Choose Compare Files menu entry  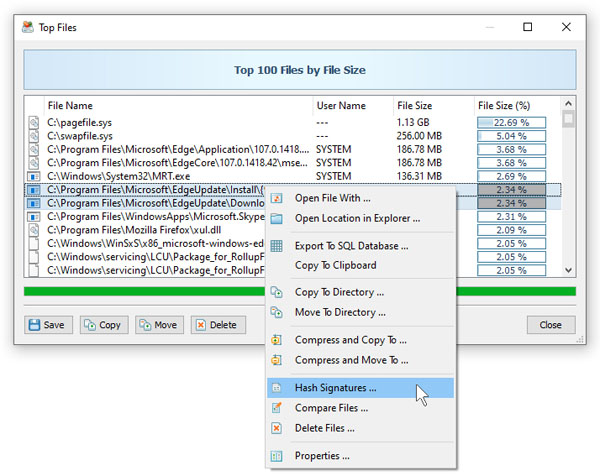360,408
